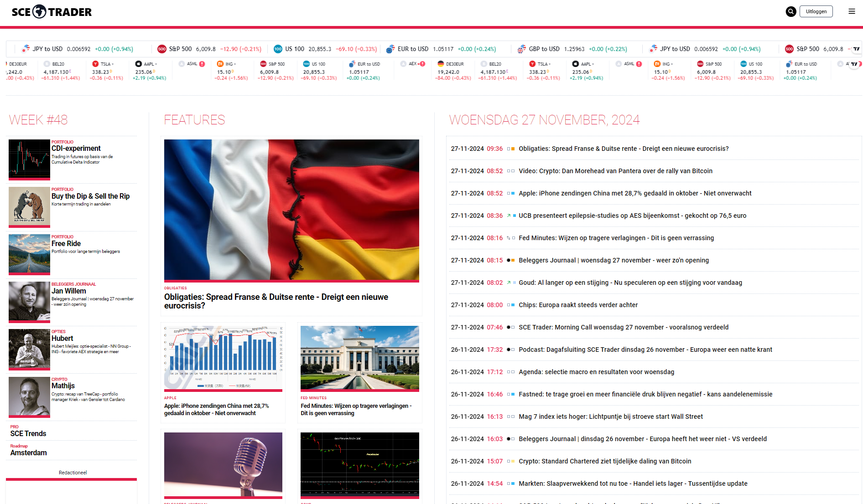The image size is (863, 504).
Task: Click the Uitloggen button
Action: [x=816, y=12]
